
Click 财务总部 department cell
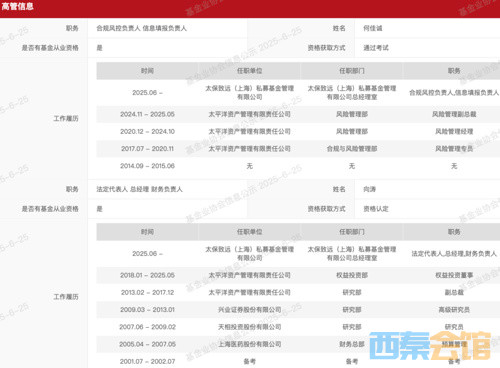pyautogui.click(x=352, y=344)
